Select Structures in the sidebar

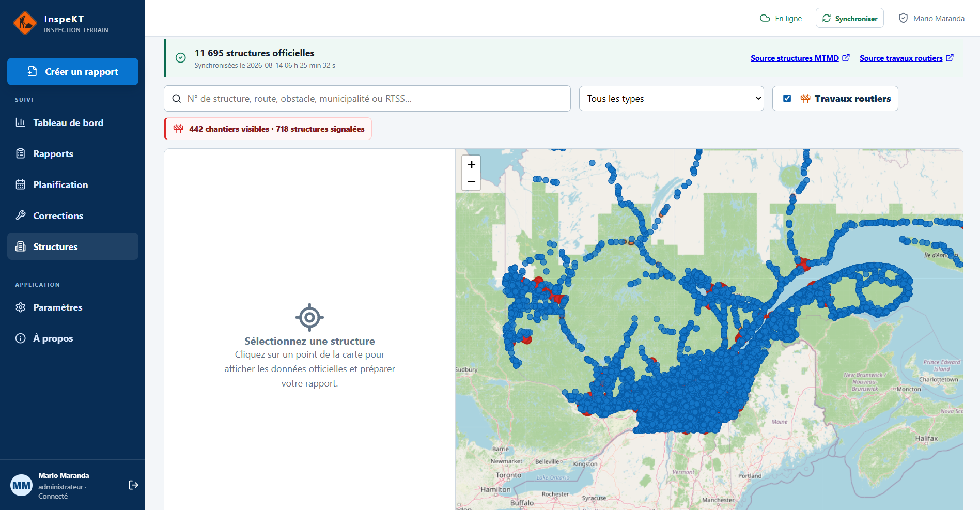(x=73, y=246)
